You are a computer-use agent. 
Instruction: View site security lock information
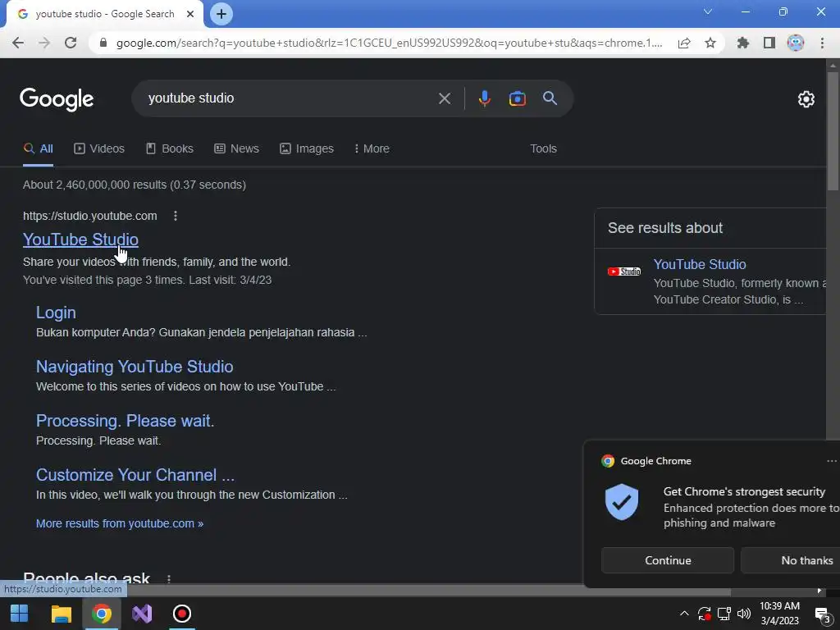click(x=103, y=43)
